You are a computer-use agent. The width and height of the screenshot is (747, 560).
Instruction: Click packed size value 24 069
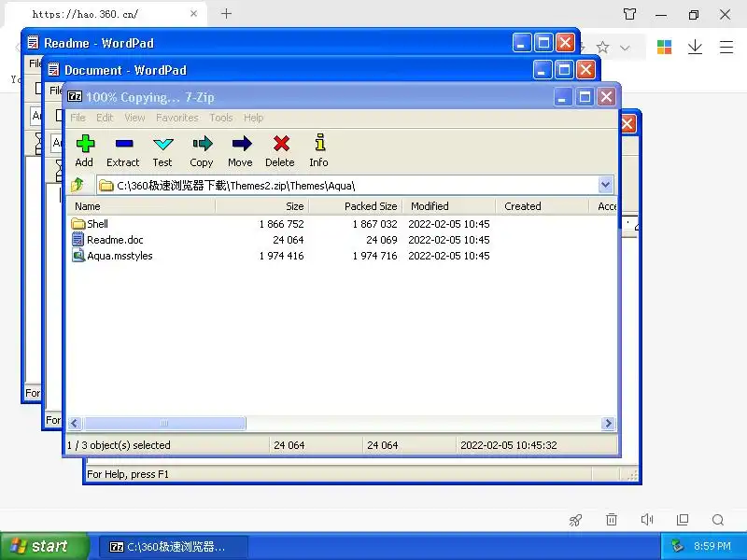[x=382, y=240]
